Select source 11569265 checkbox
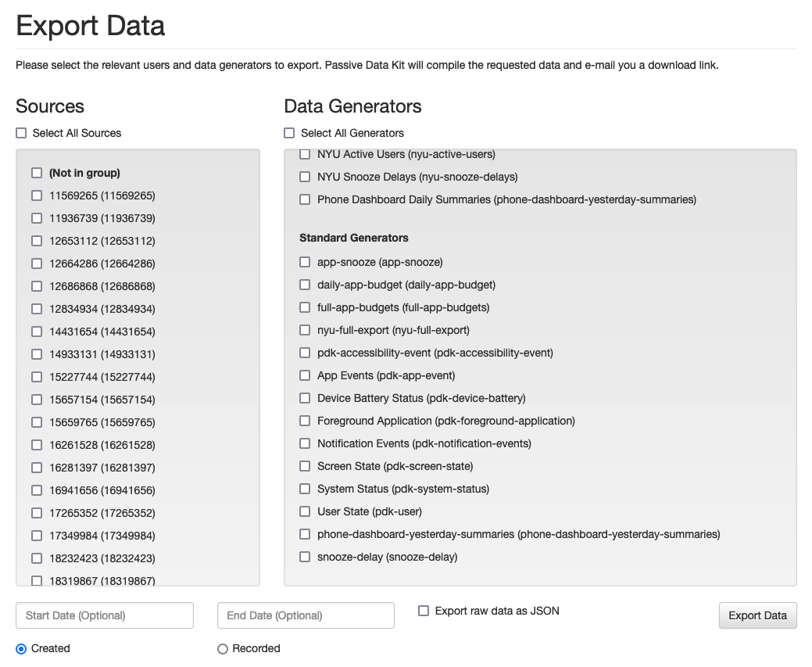 click(x=37, y=195)
